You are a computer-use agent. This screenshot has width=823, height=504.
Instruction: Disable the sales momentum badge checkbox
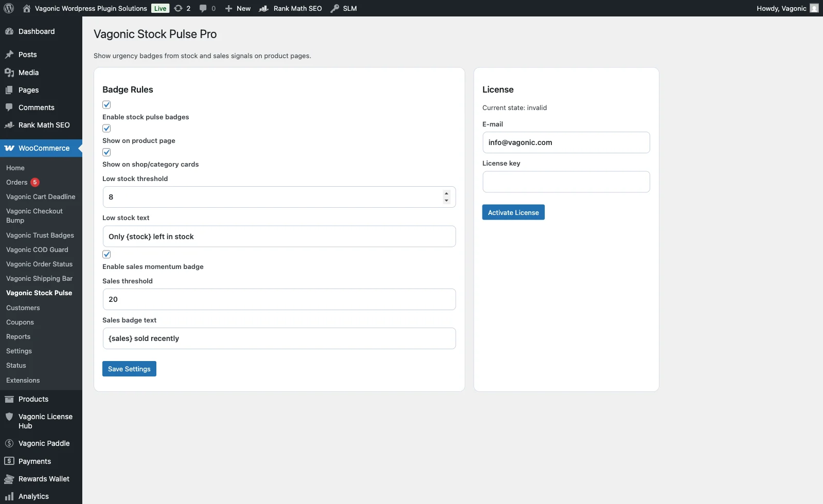pyautogui.click(x=106, y=255)
